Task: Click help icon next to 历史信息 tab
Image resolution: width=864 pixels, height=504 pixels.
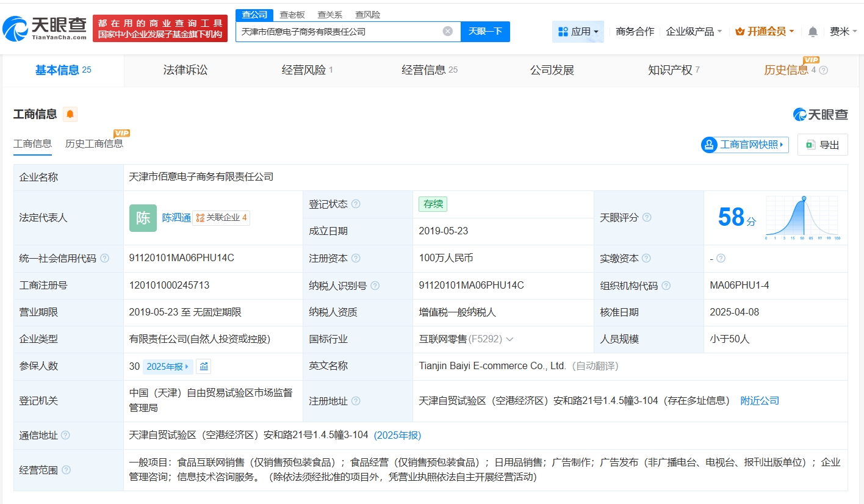Action: (x=823, y=70)
